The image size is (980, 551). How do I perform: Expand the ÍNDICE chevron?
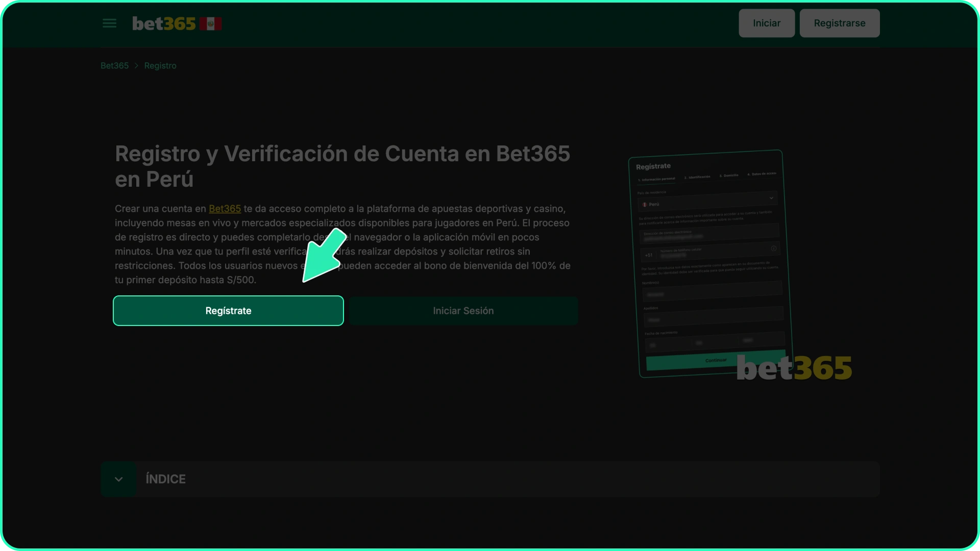pyautogui.click(x=118, y=479)
